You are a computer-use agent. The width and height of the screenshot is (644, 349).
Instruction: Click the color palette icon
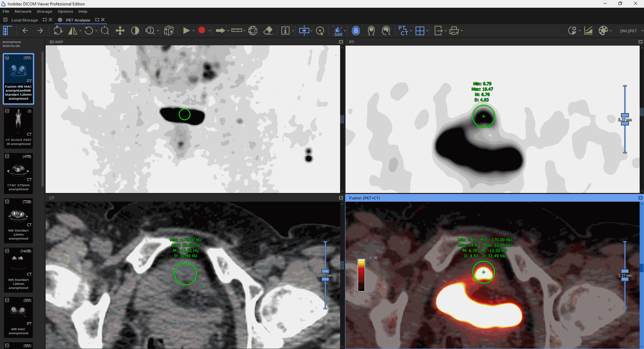click(x=603, y=31)
